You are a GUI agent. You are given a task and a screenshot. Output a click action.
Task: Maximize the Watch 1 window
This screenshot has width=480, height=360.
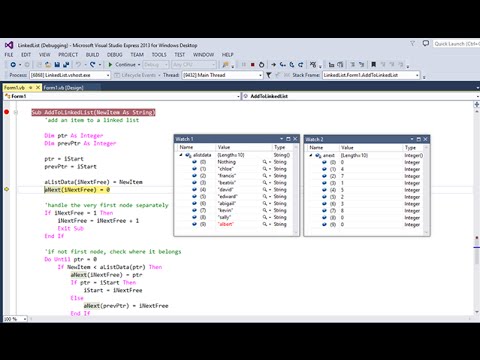[288, 139]
